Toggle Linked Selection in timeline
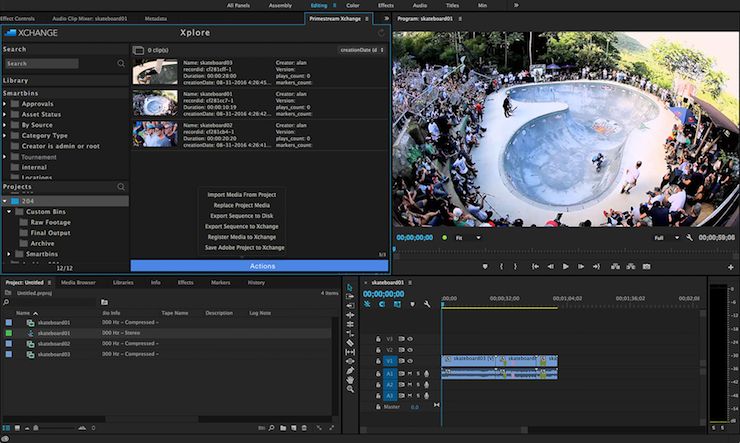The image size is (740, 443). (397, 304)
